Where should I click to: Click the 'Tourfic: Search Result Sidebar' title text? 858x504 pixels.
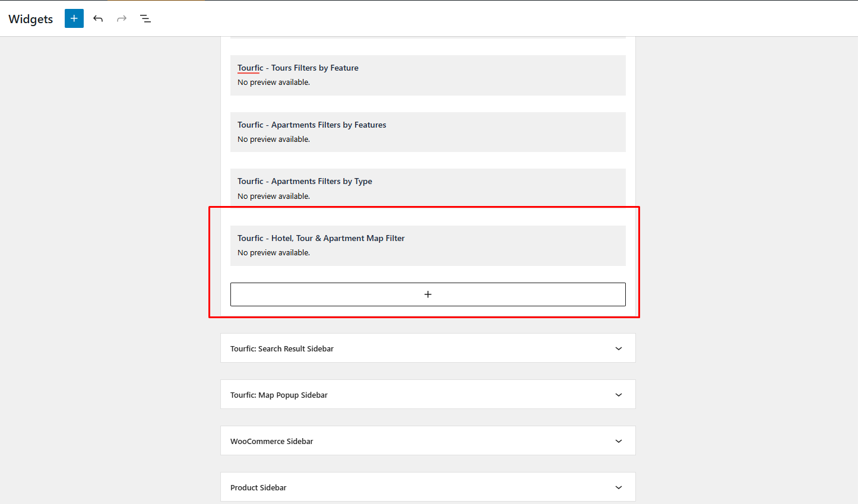pyautogui.click(x=282, y=348)
